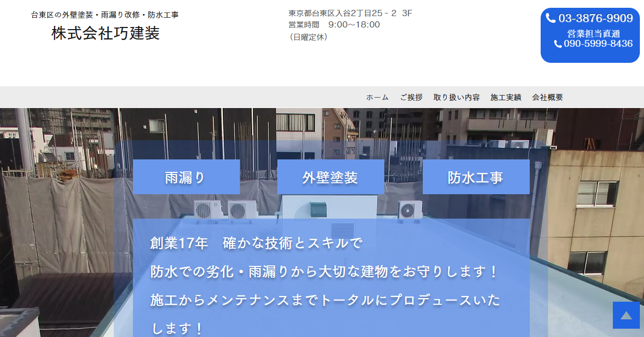Viewport: 644px width, 337px height.
Task: Click hero headline 創業17年 確かな技術とスキルで
Action: coord(256,242)
